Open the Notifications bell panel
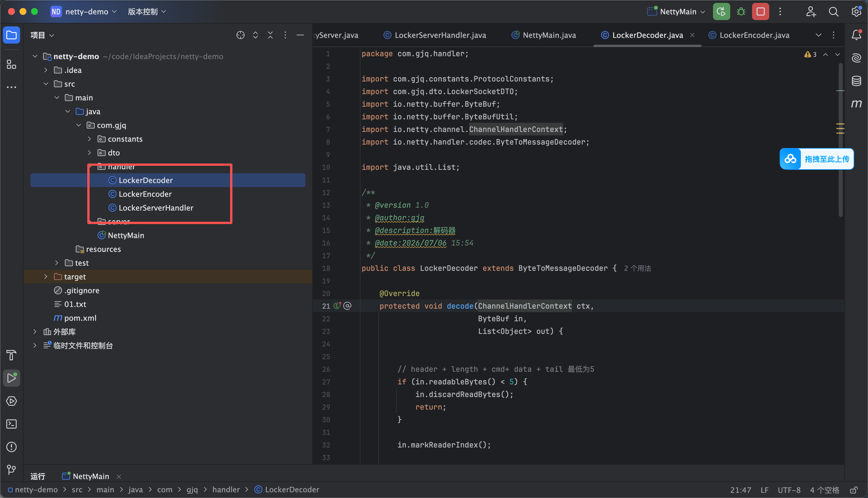The width and height of the screenshot is (868, 498). 856,35
